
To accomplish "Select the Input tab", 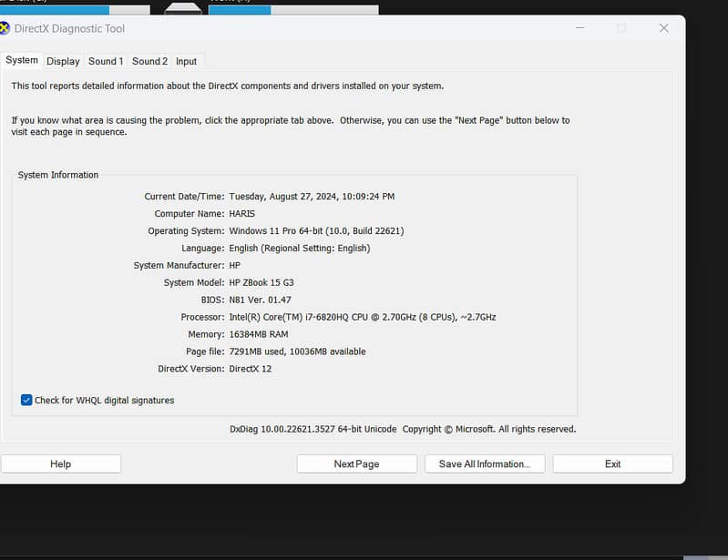I will pyautogui.click(x=186, y=61).
